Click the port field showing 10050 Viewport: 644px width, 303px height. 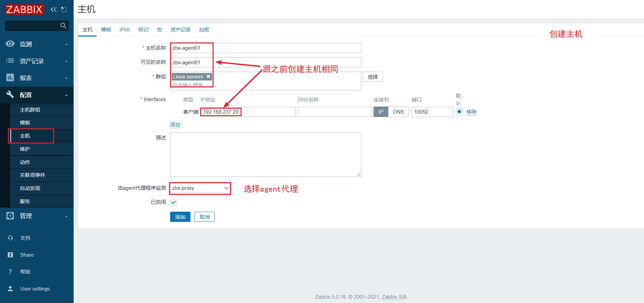click(x=433, y=112)
